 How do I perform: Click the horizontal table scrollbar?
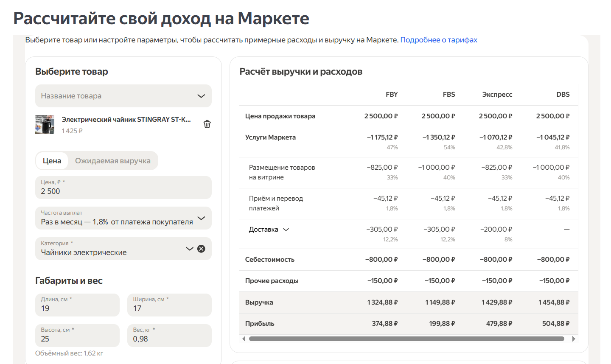[406, 339]
